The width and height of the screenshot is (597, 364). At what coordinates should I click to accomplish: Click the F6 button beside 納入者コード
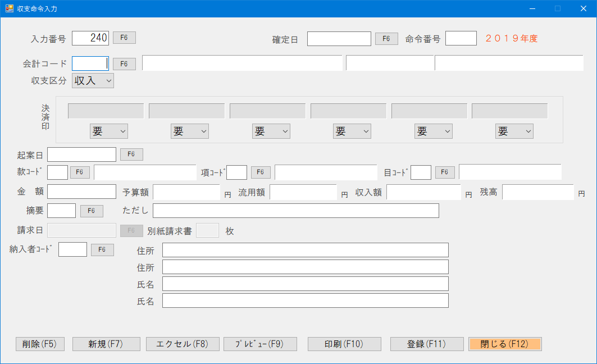102,249
